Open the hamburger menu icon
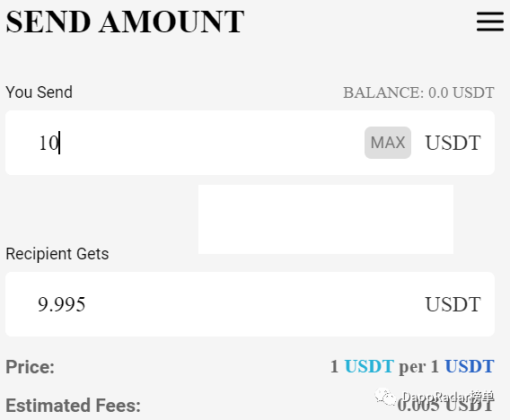 coord(490,22)
